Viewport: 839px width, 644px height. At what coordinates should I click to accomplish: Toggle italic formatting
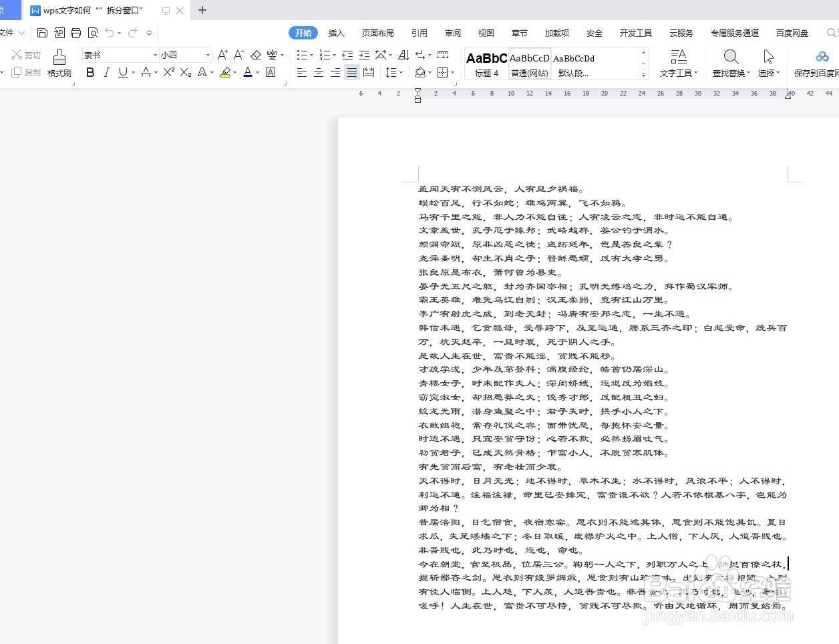pyautogui.click(x=108, y=72)
